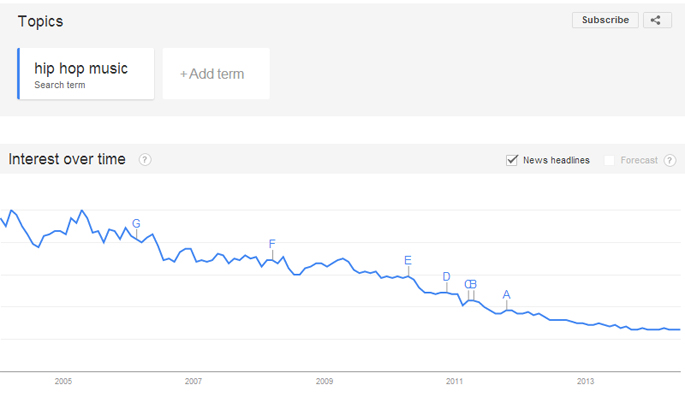Open help icon beside Interest over time
685x397 pixels.
[145, 160]
